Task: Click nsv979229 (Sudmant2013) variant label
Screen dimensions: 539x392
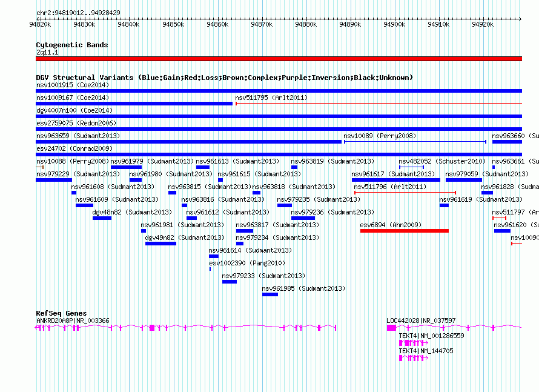Action: 78,174
